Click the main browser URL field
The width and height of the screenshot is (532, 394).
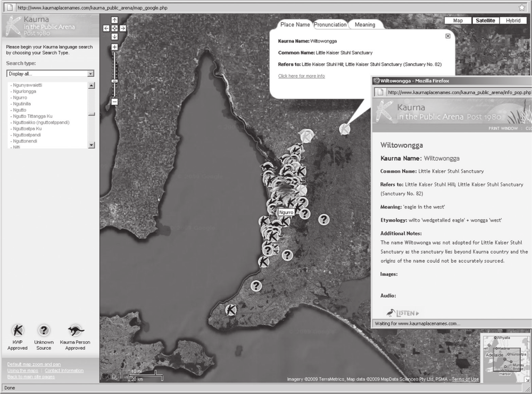[264, 7]
